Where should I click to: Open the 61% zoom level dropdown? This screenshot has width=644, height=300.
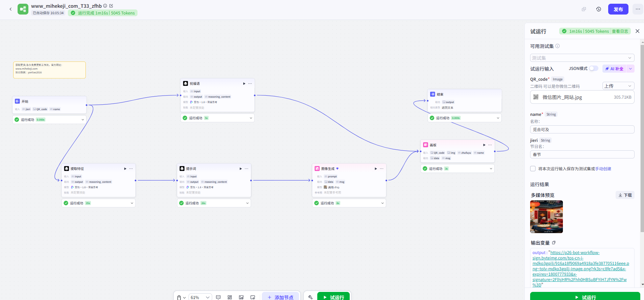200,297
